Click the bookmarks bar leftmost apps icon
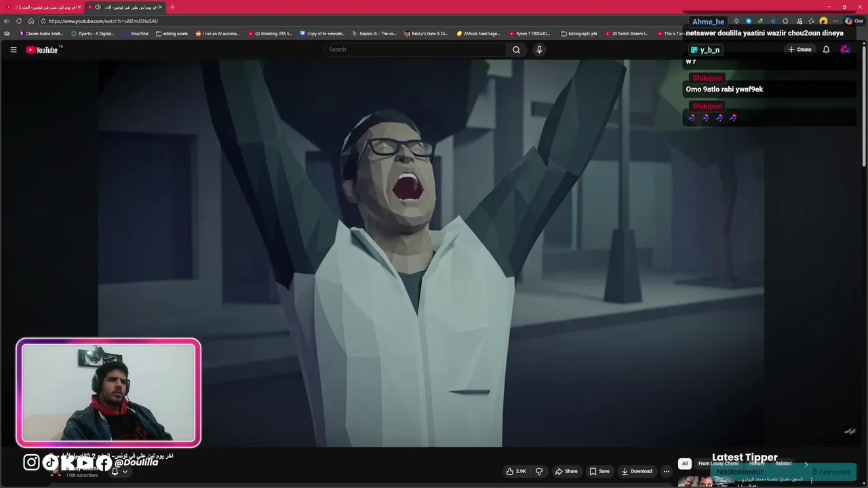 7,33
